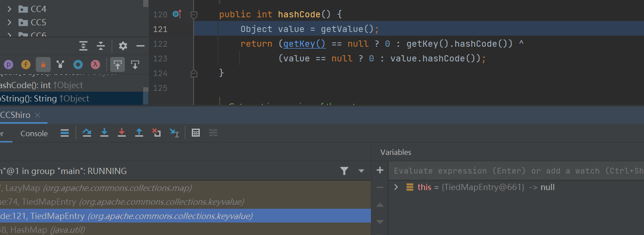This screenshot has width=644, height=235.
Task: Click Expand All in Structure panel
Action: [x=83, y=45]
